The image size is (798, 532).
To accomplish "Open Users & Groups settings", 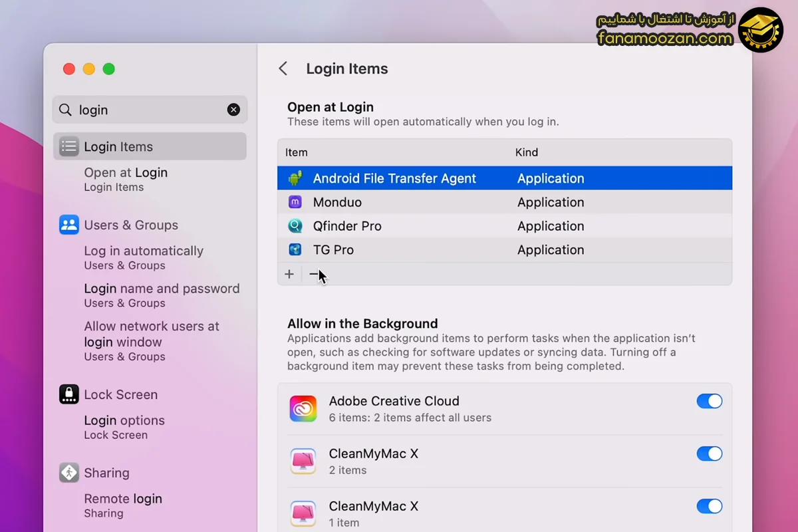I will (131, 225).
